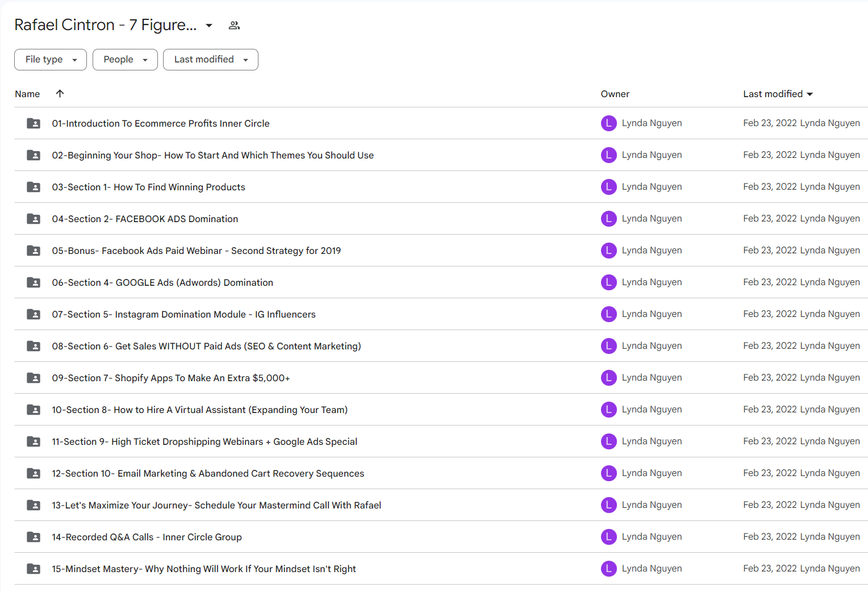Select 10-Section 8- How to Hire A Virtual Assistant
This screenshot has height=592, width=868.
tap(200, 410)
